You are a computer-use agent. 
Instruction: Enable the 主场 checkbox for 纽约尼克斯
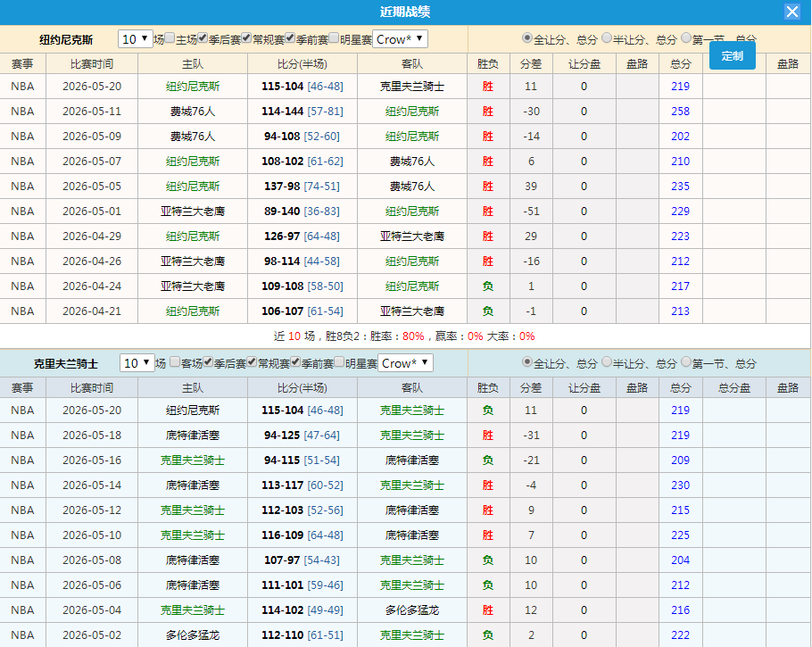tap(170, 37)
